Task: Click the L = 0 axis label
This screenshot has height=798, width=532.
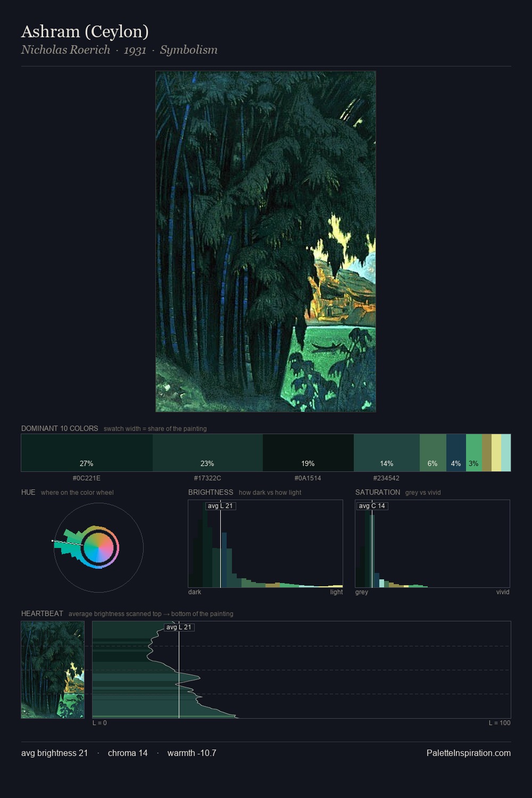Action: coord(99,723)
